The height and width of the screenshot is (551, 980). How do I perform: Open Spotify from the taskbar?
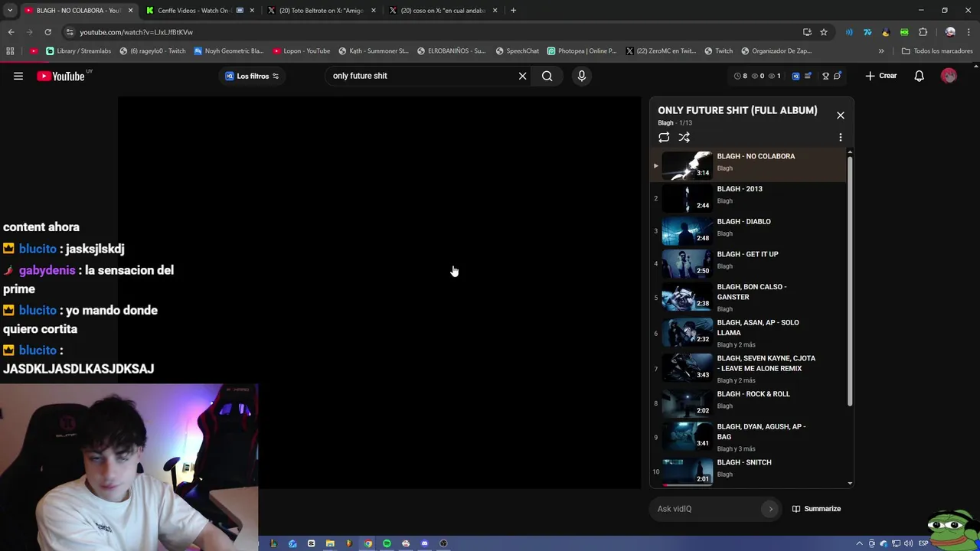click(387, 543)
